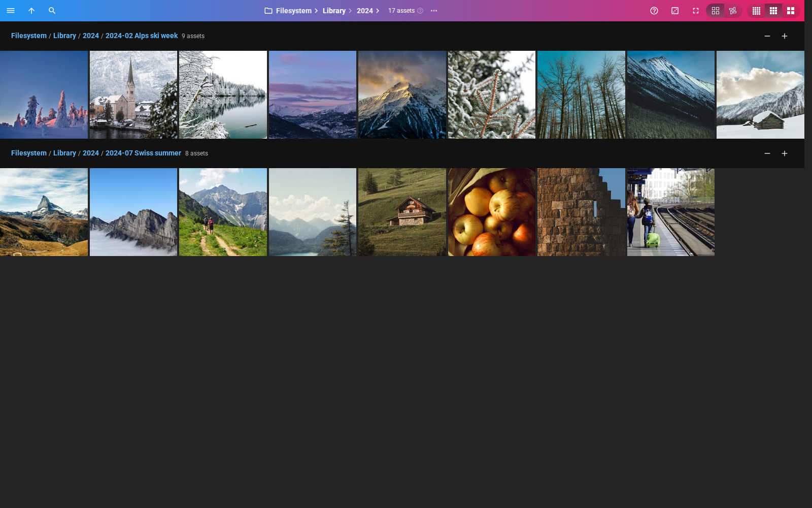
Task: Expand the chevron after Filesystem in toolbar
Action: coord(316,11)
